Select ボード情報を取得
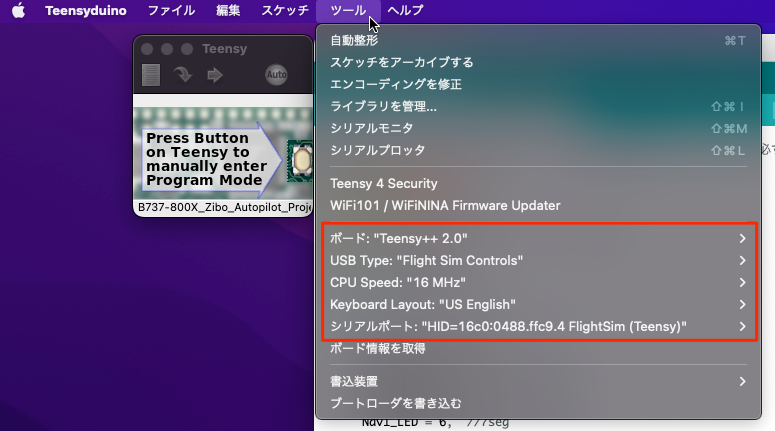The width and height of the screenshot is (775, 431). [538, 348]
